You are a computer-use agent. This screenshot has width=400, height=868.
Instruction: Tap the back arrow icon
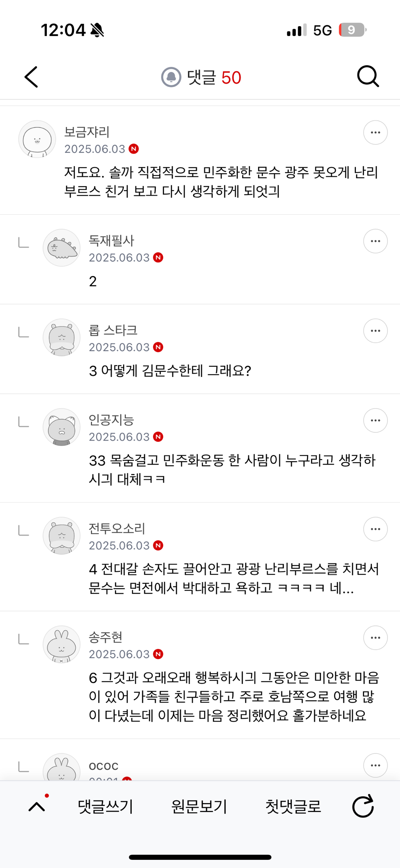pyautogui.click(x=32, y=77)
